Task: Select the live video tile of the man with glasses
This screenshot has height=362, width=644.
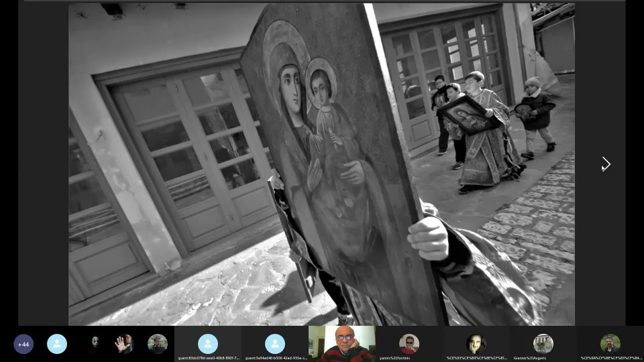Action: (x=341, y=344)
